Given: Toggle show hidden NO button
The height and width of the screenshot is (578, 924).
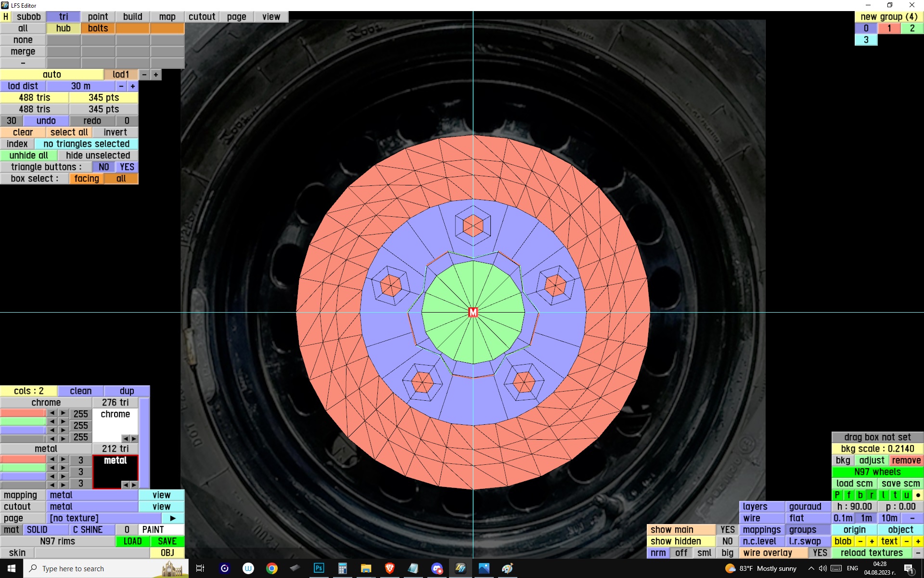Looking at the screenshot, I should coord(727,541).
